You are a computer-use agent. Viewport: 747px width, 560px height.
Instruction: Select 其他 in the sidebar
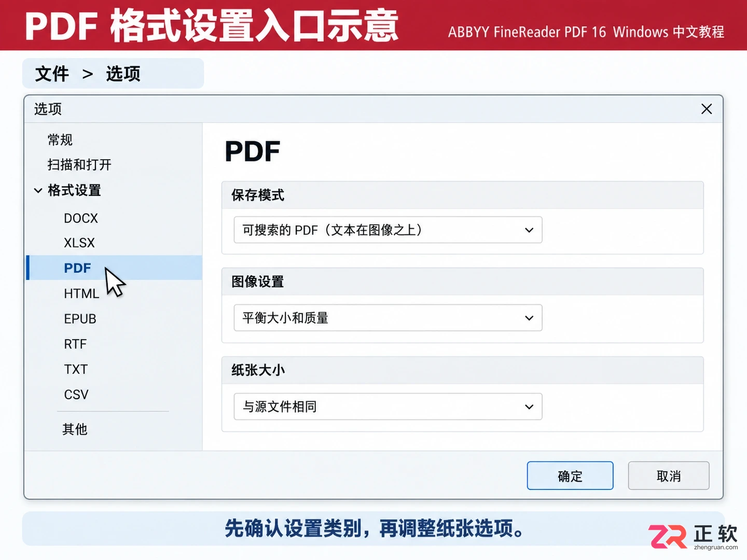75,429
